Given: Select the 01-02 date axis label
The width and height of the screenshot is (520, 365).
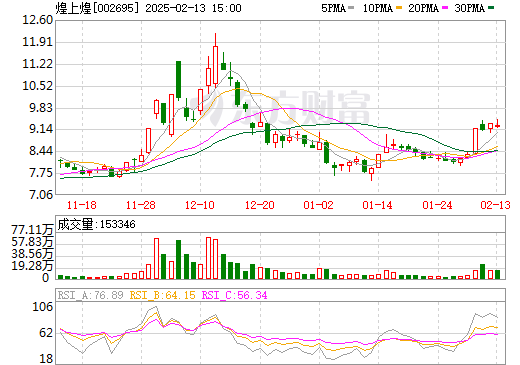Looking at the screenshot, I should (318, 205).
